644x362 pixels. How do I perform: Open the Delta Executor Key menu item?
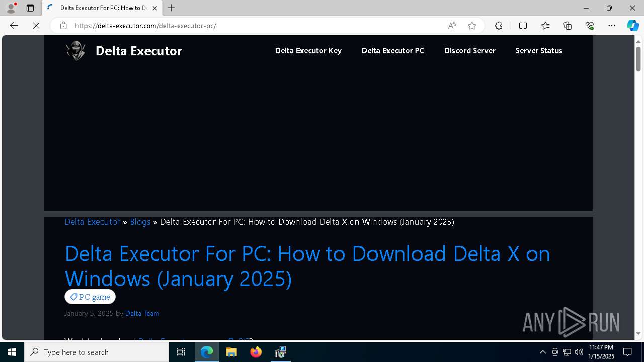tap(308, 51)
